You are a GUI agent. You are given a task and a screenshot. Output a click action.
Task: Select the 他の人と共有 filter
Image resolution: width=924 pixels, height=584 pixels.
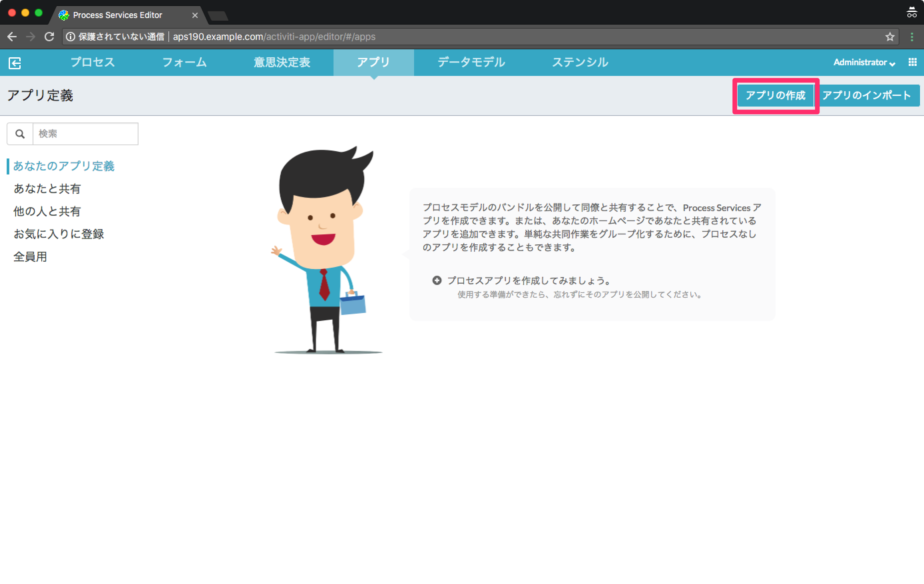click(x=47, y=211)
